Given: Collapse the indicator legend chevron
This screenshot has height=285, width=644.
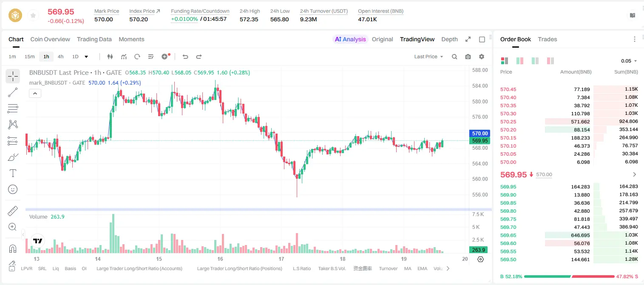Looking at the screenshot, I should (x=35, y=94).
